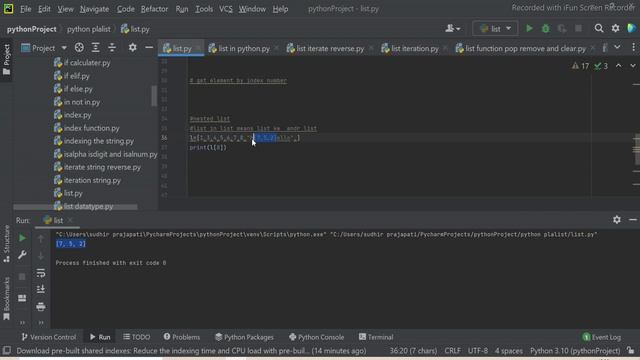Change Python 3.10 interpreter in status bar
The width and height of the screenshot is (640, 360).
tap(575, 351)
